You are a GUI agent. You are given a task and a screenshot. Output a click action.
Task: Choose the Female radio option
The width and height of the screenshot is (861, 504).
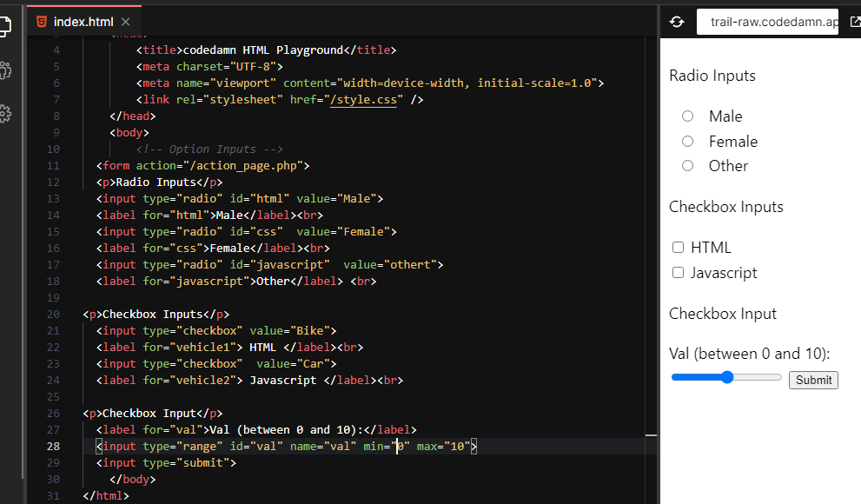[687, 141]
